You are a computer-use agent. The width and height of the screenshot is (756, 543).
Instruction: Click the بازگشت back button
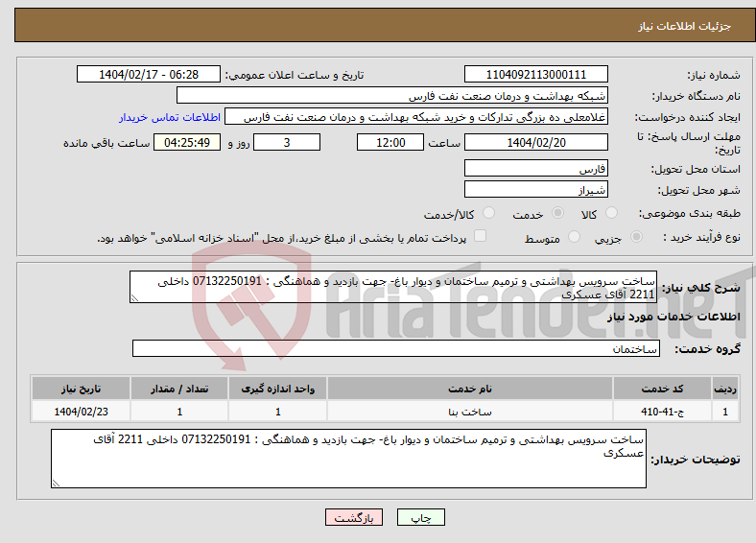(354, 517)
